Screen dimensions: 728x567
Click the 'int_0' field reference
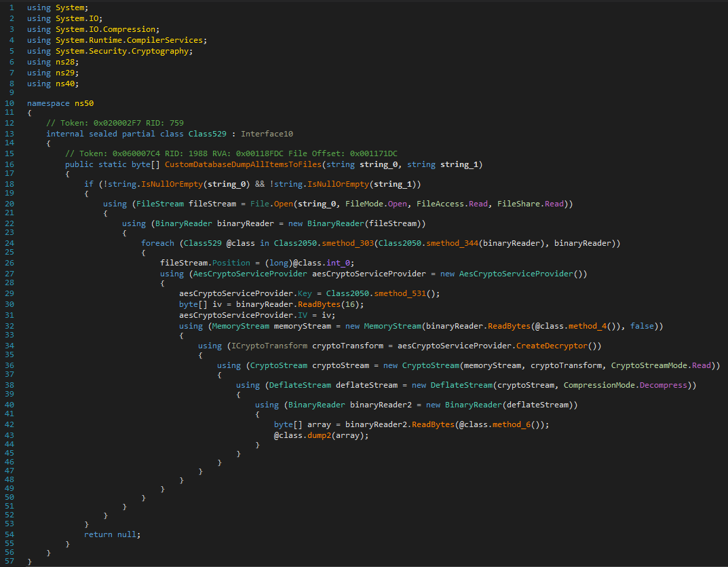[338, 263]
